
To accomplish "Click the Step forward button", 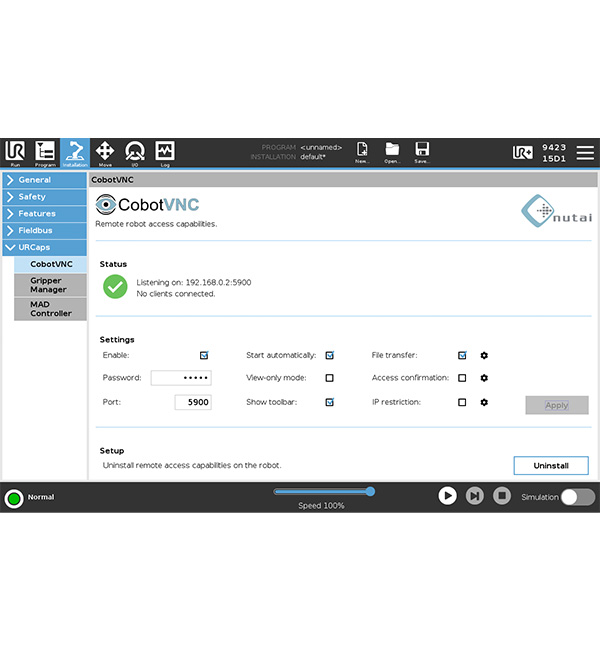I will pyautogui.click(x=474, y=495).
